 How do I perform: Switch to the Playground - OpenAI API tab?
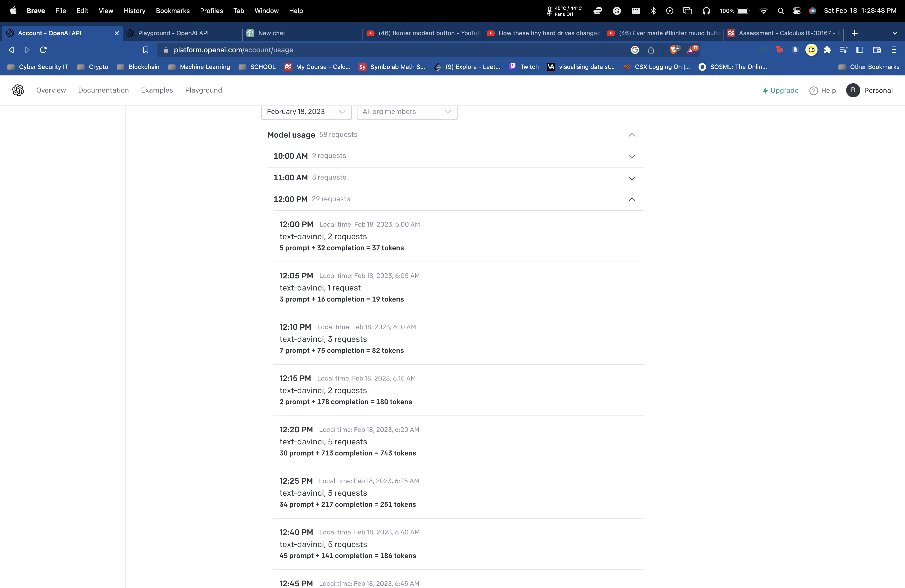(173, 33)
